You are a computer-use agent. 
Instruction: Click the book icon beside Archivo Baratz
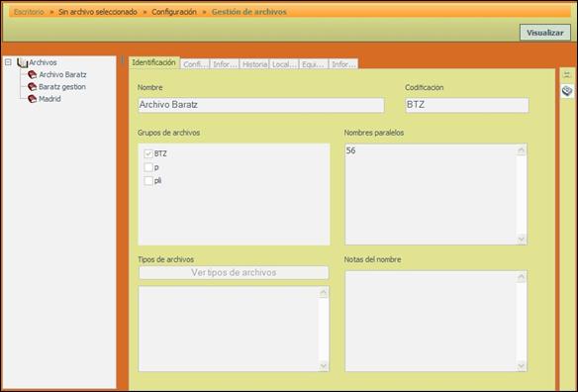[33, 74]
